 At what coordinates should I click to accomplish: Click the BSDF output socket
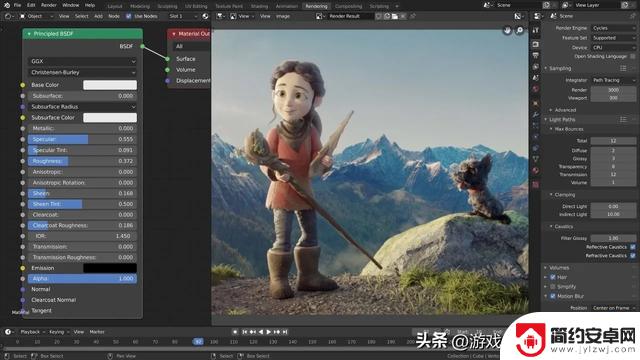click(x=142, y=46)
